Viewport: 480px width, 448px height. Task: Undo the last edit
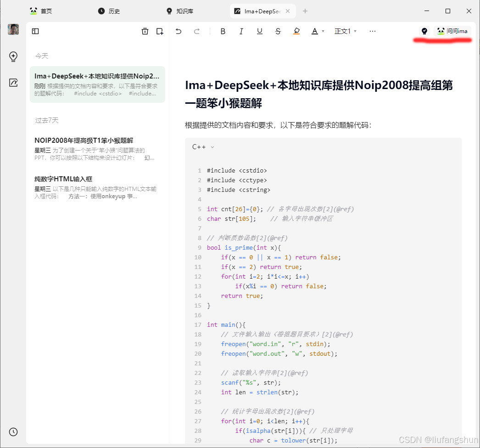click(x=179, y=31)
